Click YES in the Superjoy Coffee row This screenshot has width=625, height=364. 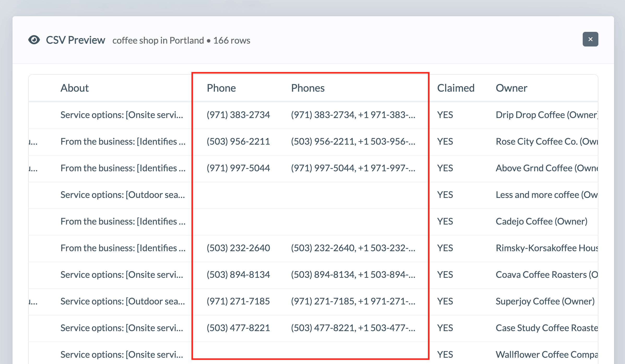pyautogui.click(x=445, y=301)
